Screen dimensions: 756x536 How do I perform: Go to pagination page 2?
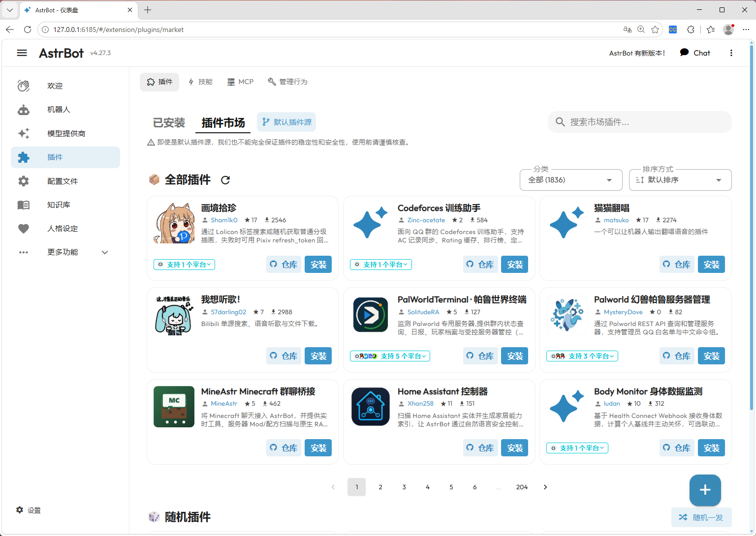380,487
